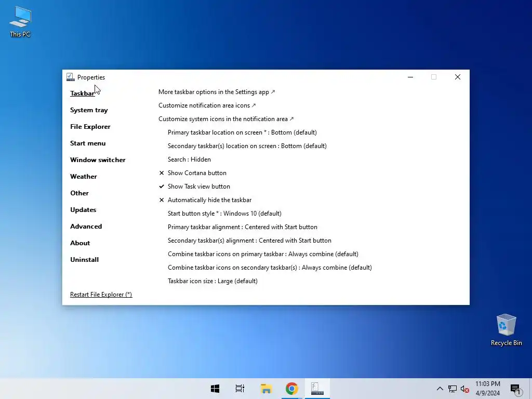Change Combine icons on primary taskbar
The image size is (532, 399).
tap(263, 254)
